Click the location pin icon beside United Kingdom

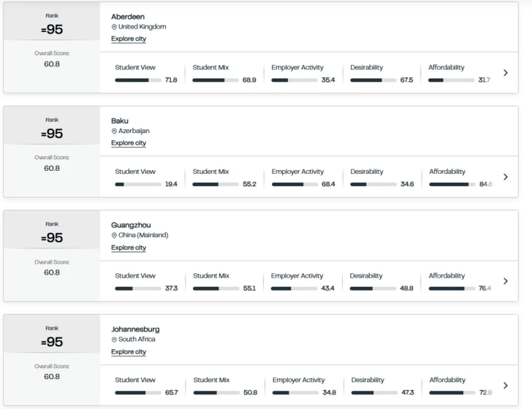114,27
